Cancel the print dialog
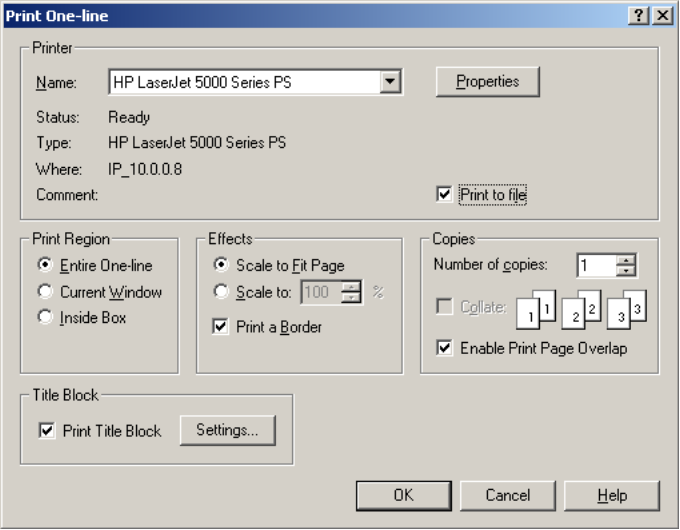 point(508,495)
